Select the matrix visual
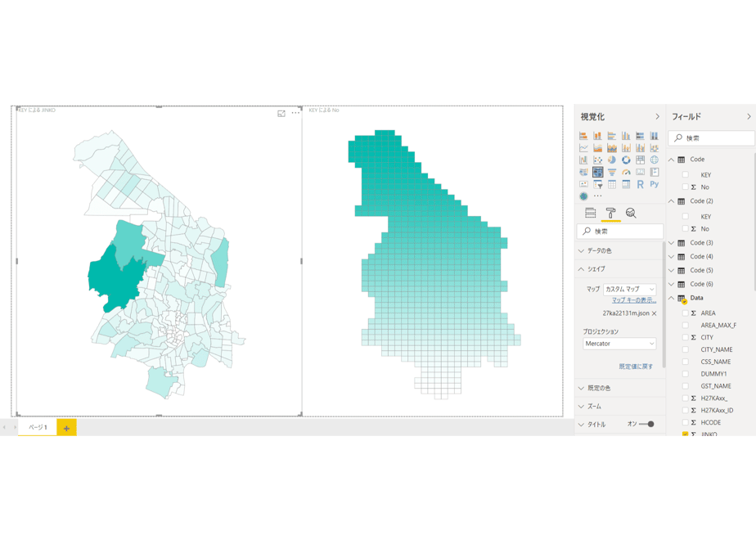This screenshot has height=540, width=756. tap(626, 184)
